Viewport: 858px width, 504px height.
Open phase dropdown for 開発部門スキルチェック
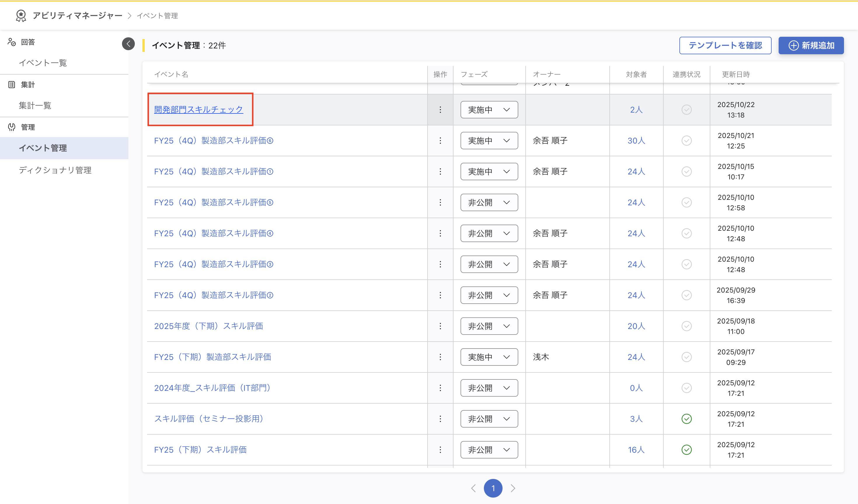(489, 110)
